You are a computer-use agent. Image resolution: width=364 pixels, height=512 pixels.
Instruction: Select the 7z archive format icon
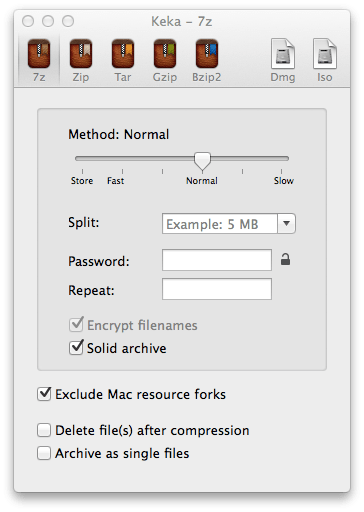point(39,54)
